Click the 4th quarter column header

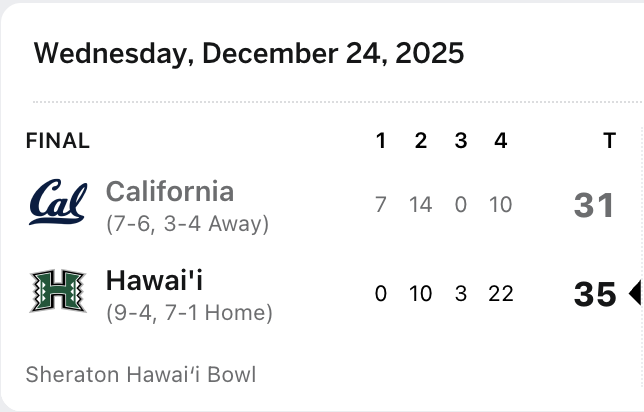click(500, 141)
